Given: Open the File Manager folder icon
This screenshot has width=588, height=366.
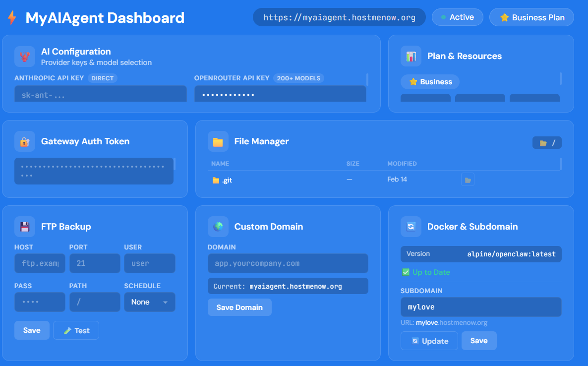Looking at the screenshot, I should tap(217, 141).
